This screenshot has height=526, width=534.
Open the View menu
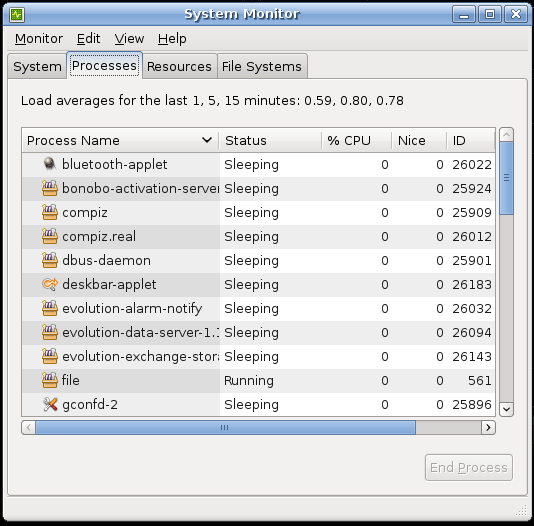pyautogui.click(x=129, y=39)
